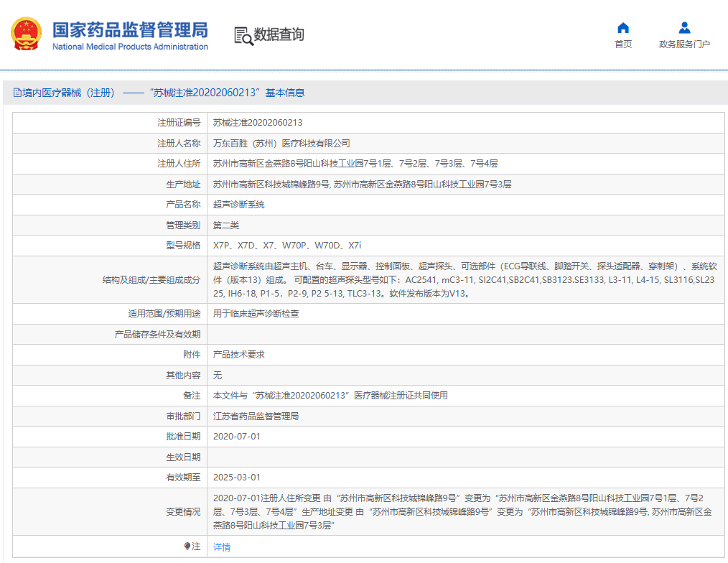Click 国家药品监督管理局 site title
Viewport: 728px width, 563px height.
coord(130,29)
